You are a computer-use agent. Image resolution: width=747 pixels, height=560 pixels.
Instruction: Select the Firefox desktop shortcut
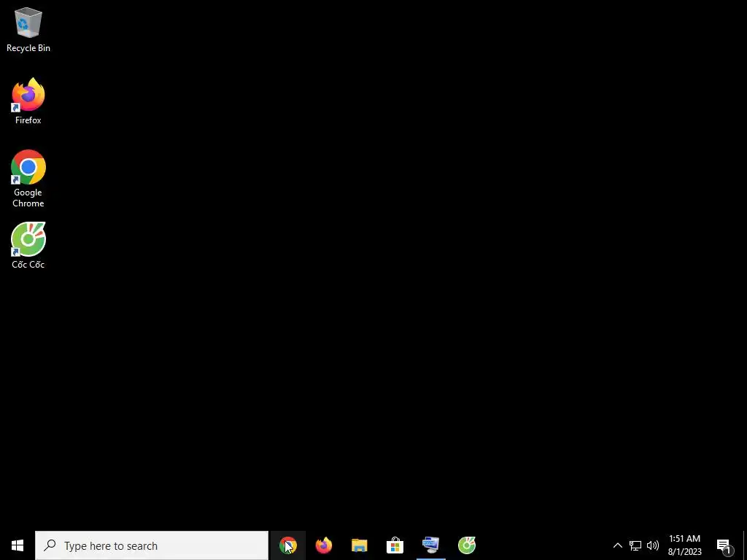pos(28,101)
